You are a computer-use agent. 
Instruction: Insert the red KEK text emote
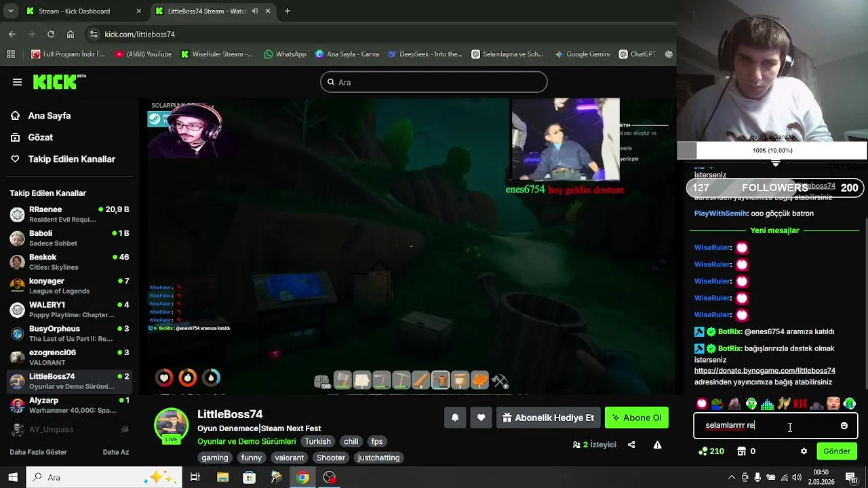(x=800, y=404)
